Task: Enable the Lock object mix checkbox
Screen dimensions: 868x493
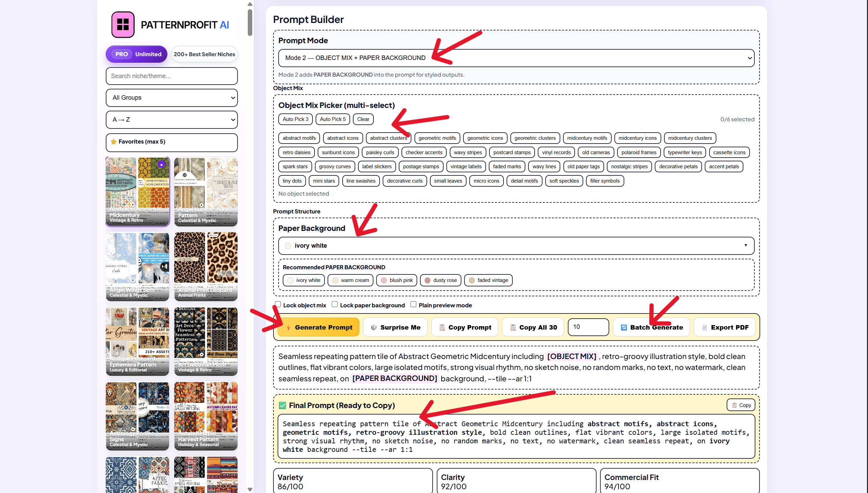Action: click(x=278, y=304)
